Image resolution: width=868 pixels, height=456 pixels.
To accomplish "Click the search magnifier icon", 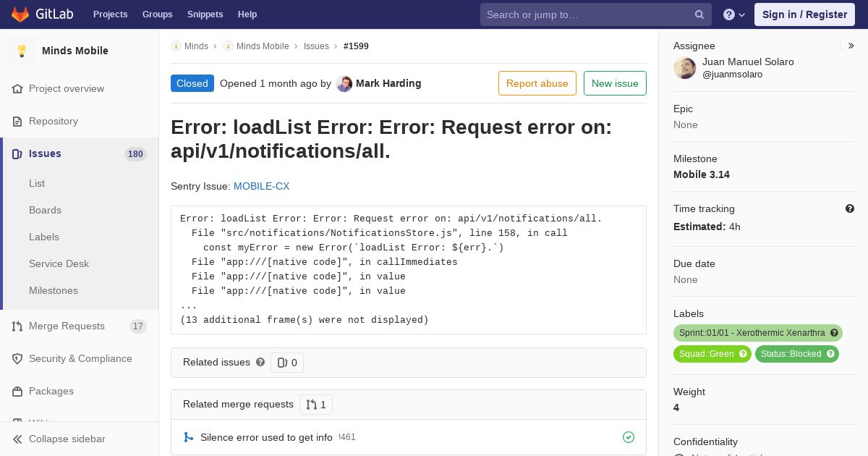I will (699, 14).
